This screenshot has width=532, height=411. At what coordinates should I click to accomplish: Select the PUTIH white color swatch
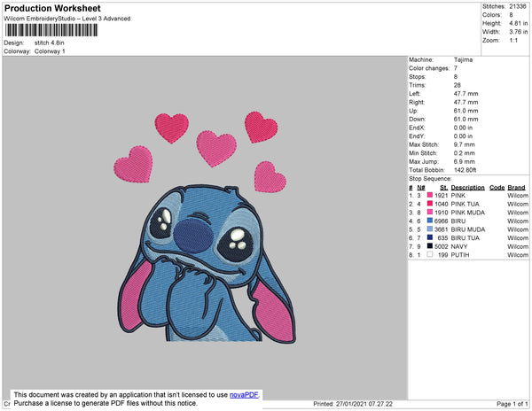point(431,254)
